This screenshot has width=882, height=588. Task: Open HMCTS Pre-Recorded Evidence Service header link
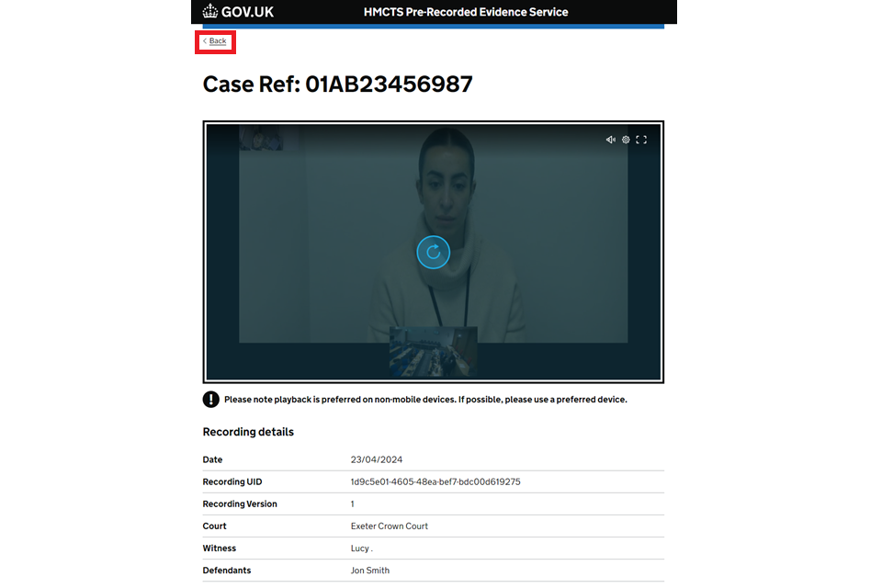466,12
